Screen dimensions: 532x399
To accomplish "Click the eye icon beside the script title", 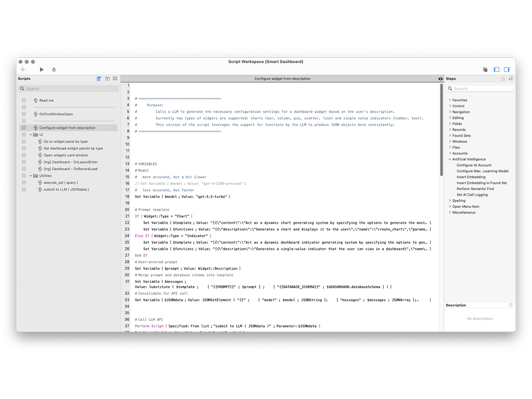I will point(440,79).
